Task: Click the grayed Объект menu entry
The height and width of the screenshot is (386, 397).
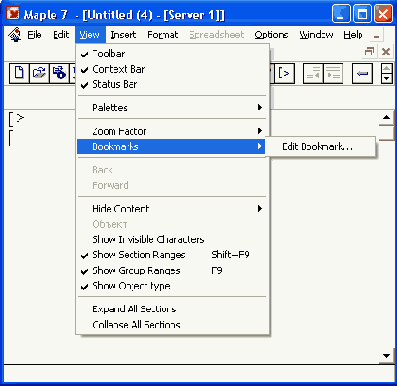Action: 172,224
